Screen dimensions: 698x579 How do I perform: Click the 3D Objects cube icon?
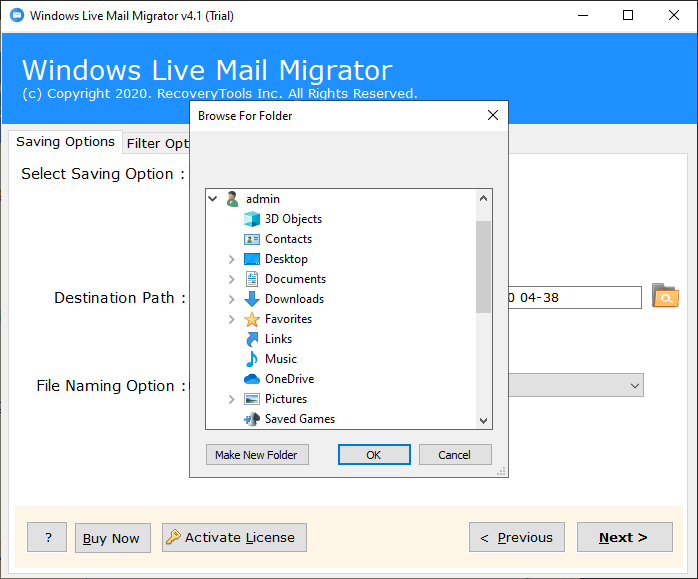(252, 219)
